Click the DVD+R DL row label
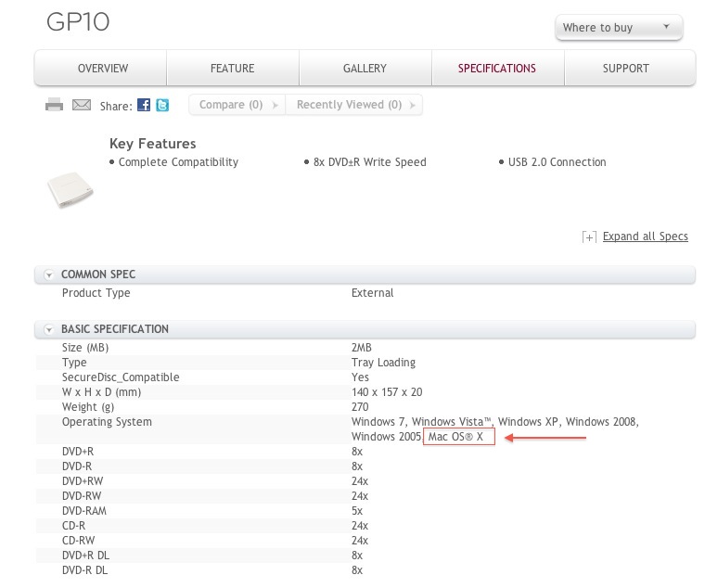 (85, 556)
